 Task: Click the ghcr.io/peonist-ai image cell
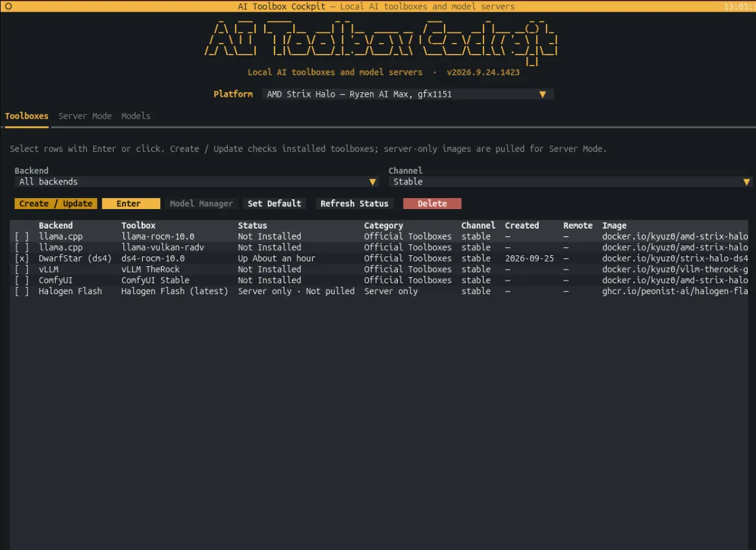tap(675, 292)
